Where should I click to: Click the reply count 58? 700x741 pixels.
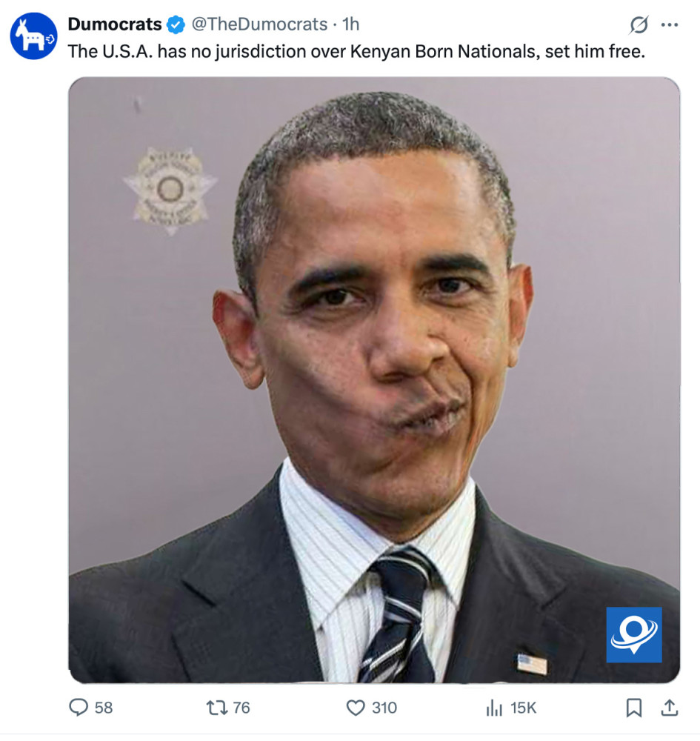(x=104, y=708)
